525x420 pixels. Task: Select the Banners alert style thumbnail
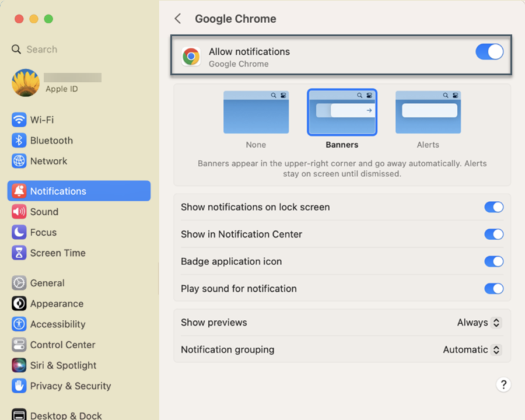(342, 112)
